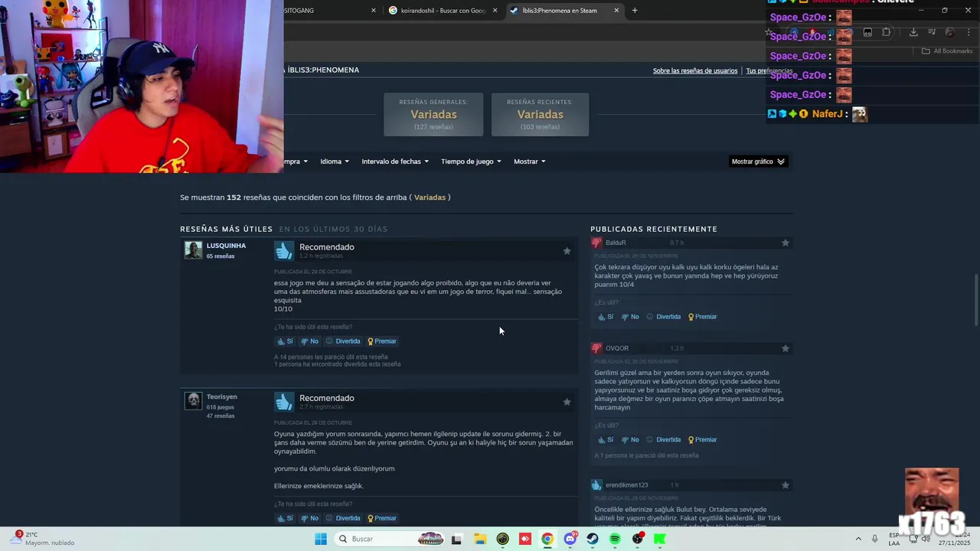Image resolution: width=980 pixels, height=551 pixels.
Task: Open File Explorer from the taskbar
Action: click(480, 539)
